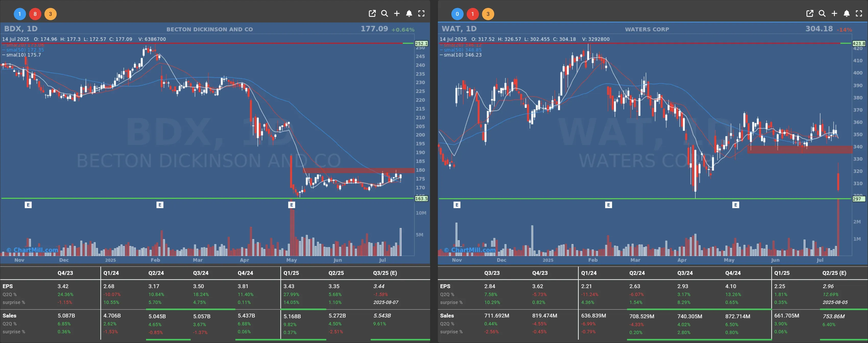Open ChartMill.com link on BDX chart
This screenshot has width=868, height=343.
32,250
